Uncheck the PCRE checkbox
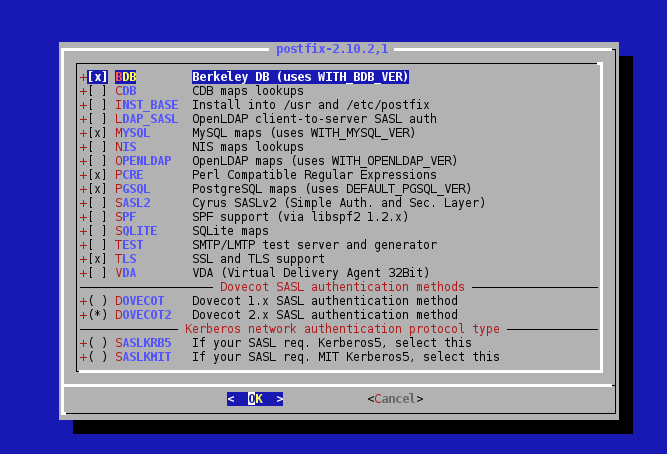 point(97,175)
